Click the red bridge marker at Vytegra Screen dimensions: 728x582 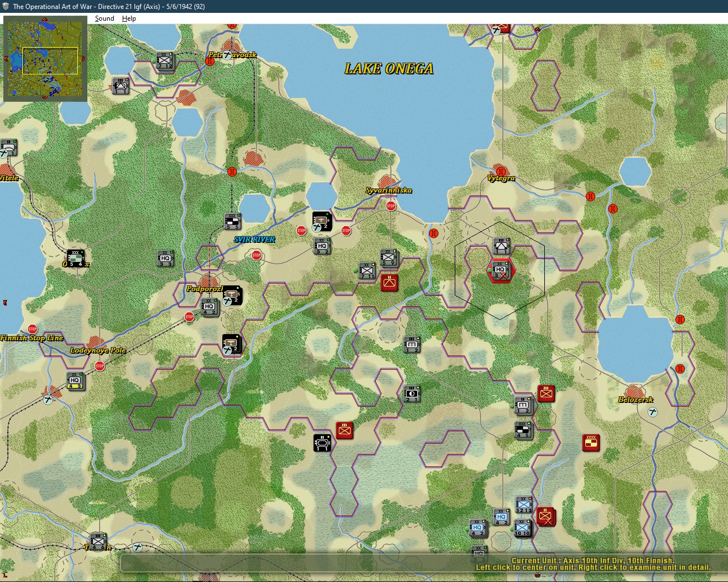tap(501, 171)
